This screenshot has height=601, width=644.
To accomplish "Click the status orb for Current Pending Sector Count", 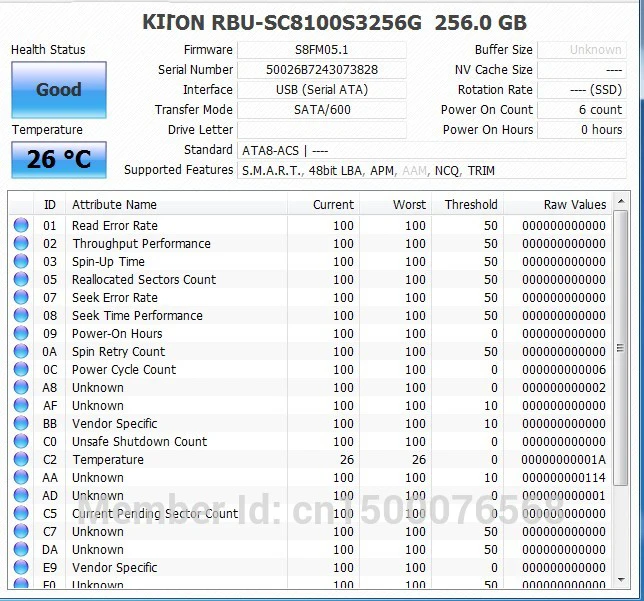I will [x=21, y=513].
